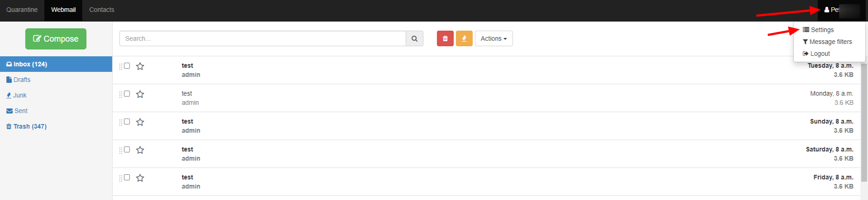Click the red trash delete button
Image resolution: width=868 pixels, height=200 pixels.
[445, 38]
